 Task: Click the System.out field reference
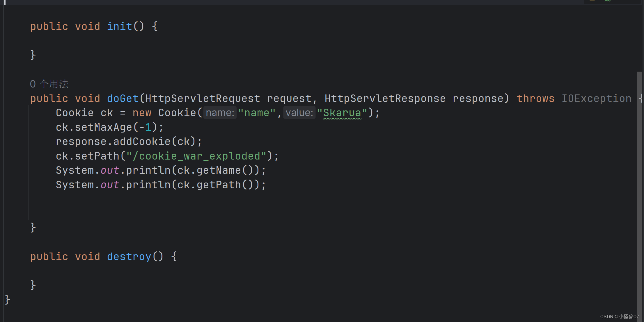pyautogui.click(x=109, y=170)
